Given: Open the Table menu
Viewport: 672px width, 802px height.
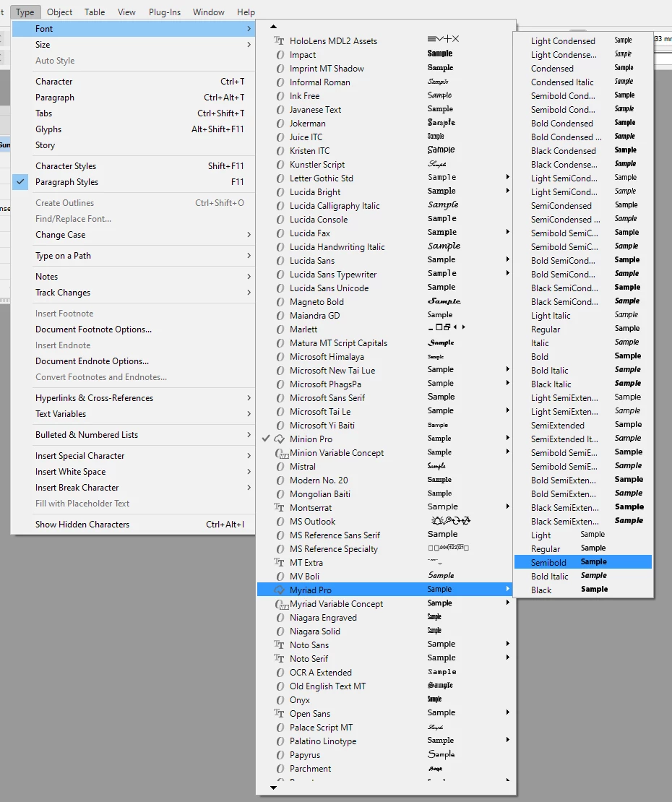Looking at the screenshot, I should 95,12.
